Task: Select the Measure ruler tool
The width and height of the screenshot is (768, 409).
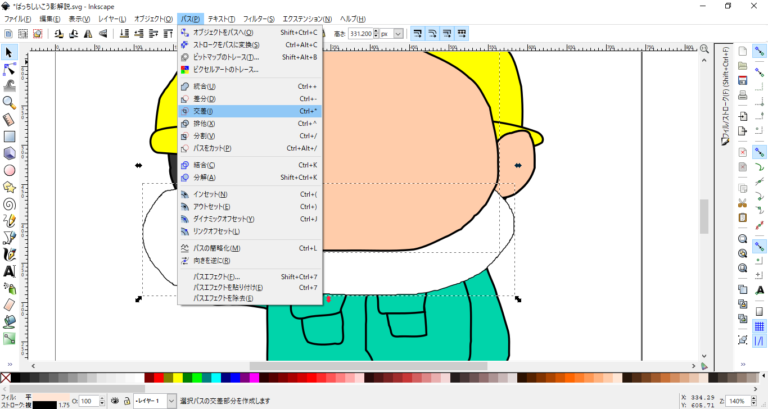Action: point(9,120)
